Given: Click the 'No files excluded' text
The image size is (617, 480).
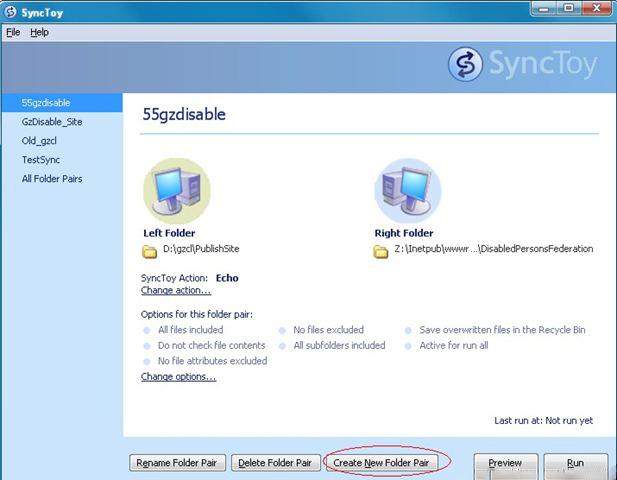Looking at the screenshot, I should pos(329,330).
